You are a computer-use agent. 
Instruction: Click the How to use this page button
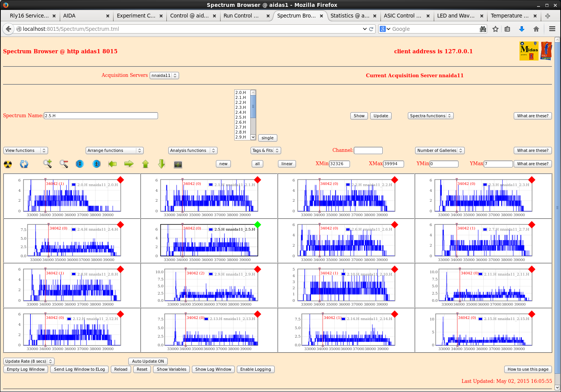[x=528, y=369]
